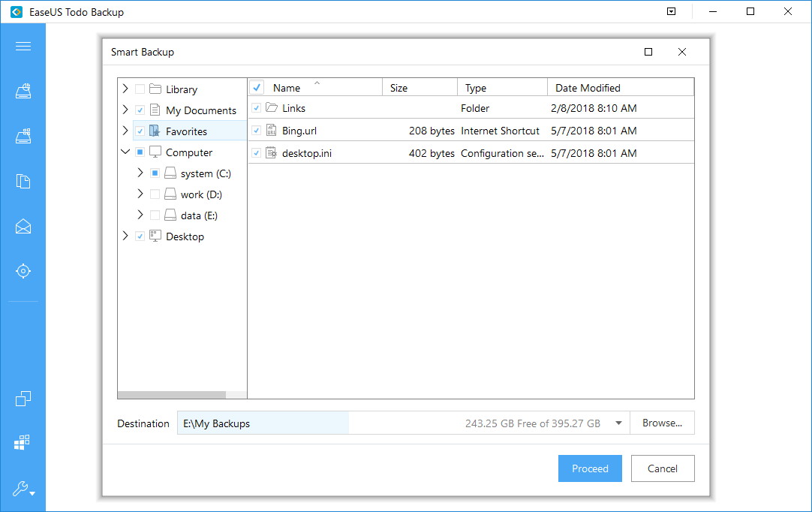
Task: Check the work (D:) drive checkbox
Action: [x=155, y=194]
